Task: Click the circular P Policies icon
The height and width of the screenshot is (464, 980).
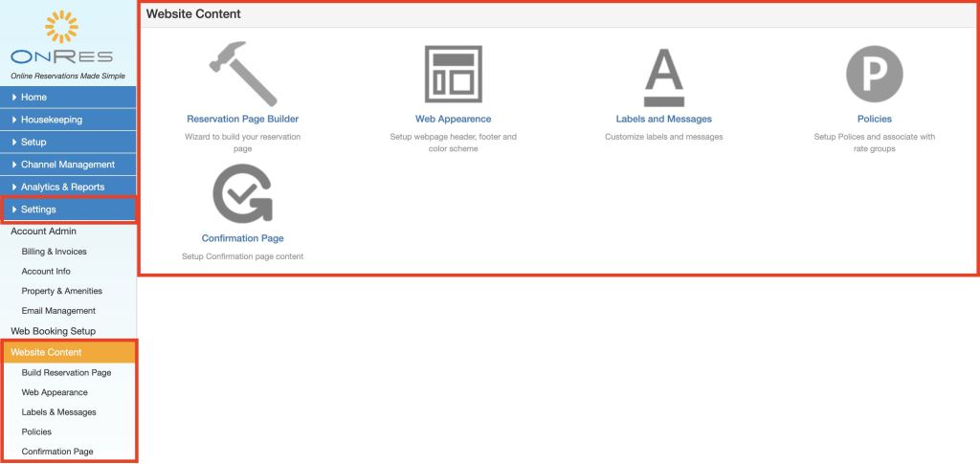Action: [875, 74]
